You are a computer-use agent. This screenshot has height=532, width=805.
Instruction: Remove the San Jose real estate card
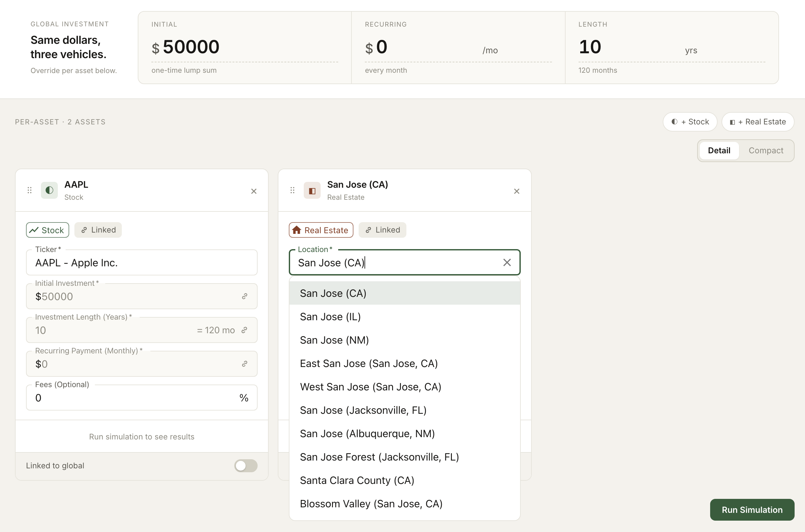[517, 191]
